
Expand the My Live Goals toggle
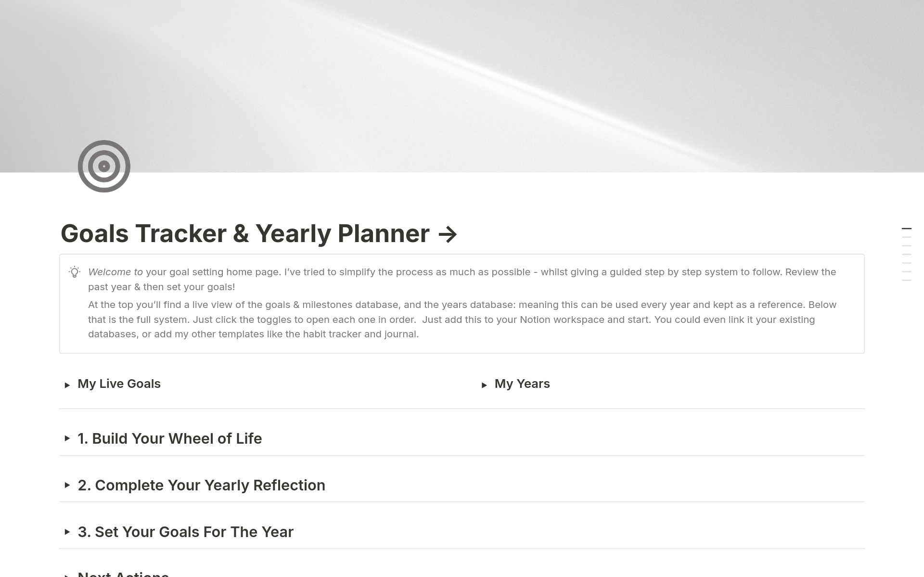click(67, 385)
